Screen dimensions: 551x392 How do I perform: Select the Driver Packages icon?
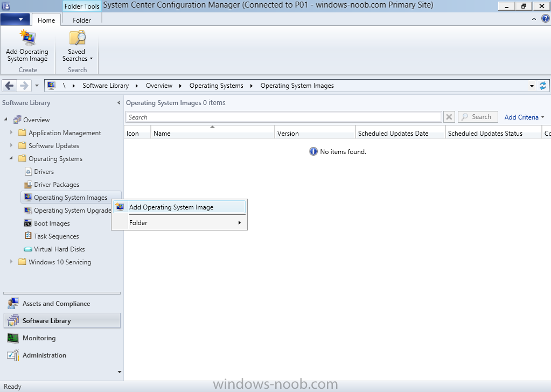point(28,184)
